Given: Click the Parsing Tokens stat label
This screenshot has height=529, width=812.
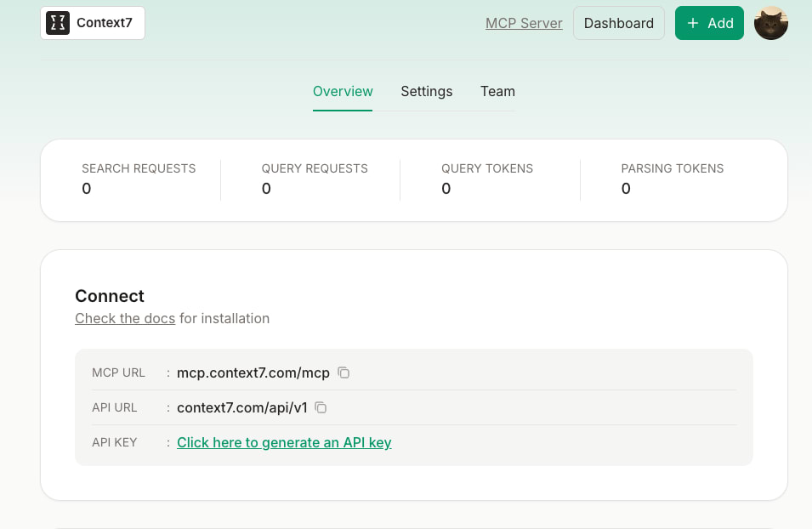Looking at the screenshot, I should pos(673,168).
